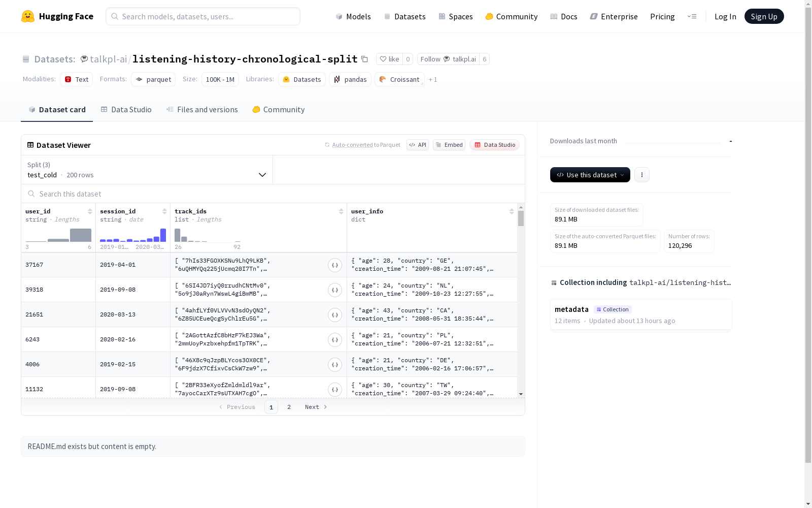Click the follower count 6
The width and height of the screenshot is (812, 508).
point(485,59)
